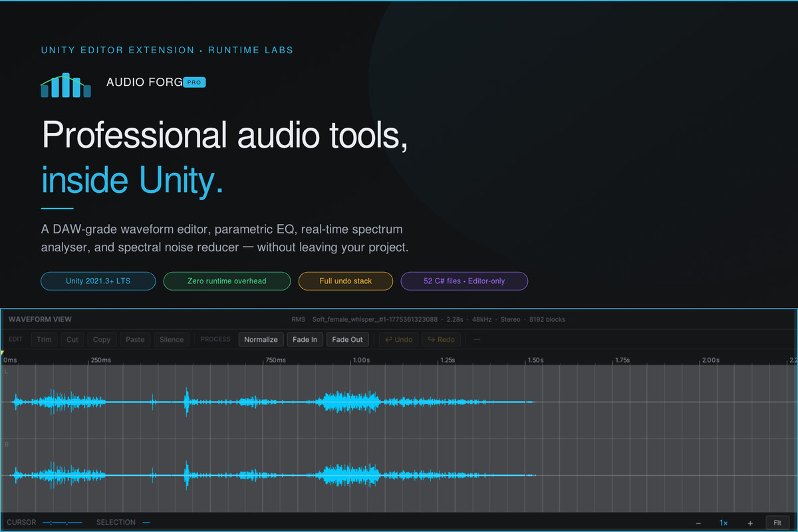Click the R channel label
798x532 pixels.
[6, 444]
